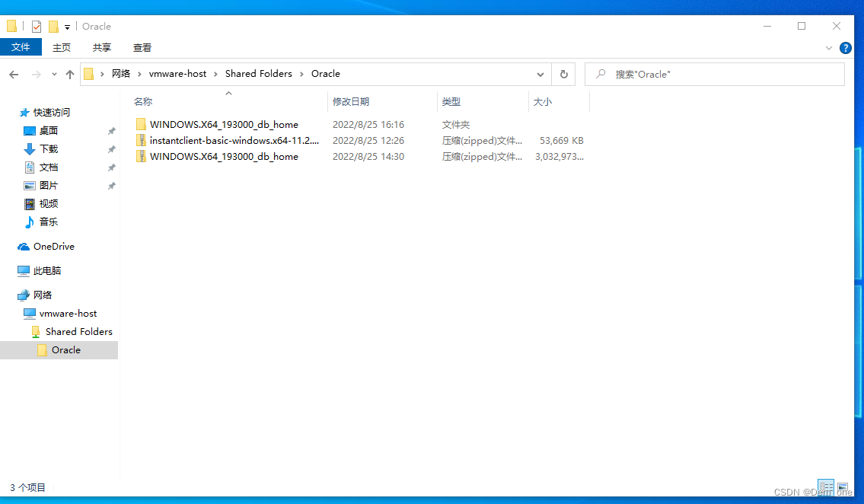Open OneDrive in the navigation pane
The image size is (864, 504).
(53, 246)
